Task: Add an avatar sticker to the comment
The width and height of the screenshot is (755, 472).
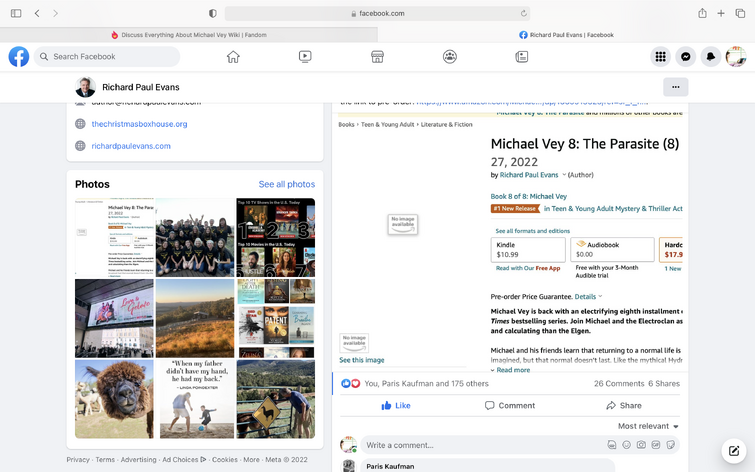Action: click(612, 445)
